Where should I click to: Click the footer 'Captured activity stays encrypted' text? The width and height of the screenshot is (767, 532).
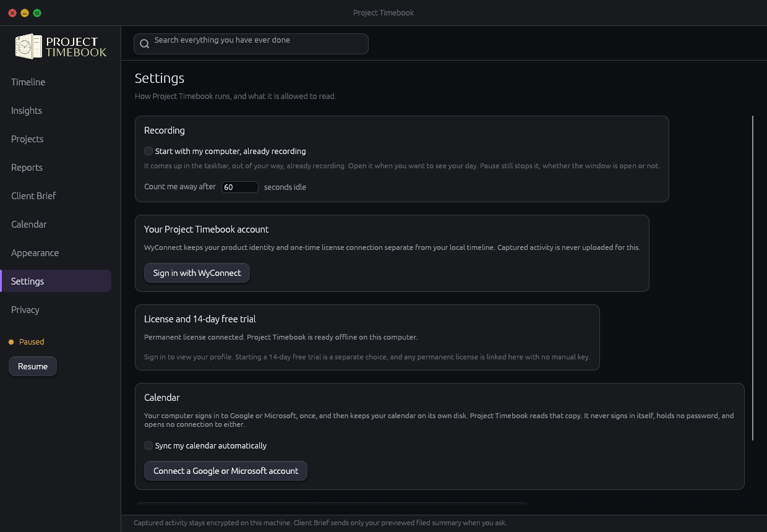pyautogui.click(x=320, y=523)
